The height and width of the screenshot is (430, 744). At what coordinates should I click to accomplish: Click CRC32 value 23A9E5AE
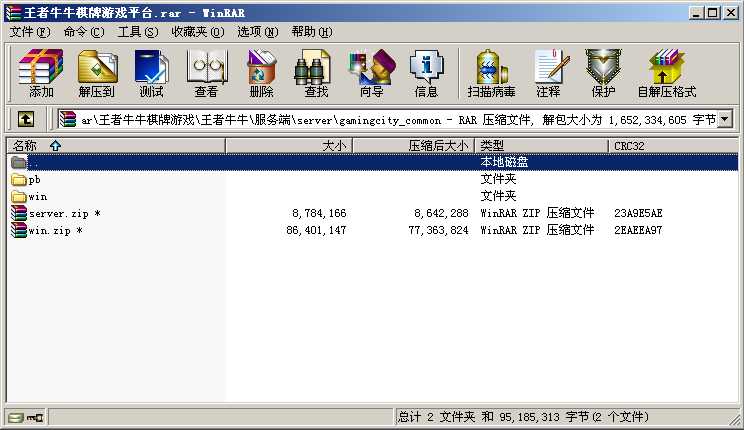tap(638, 214)
